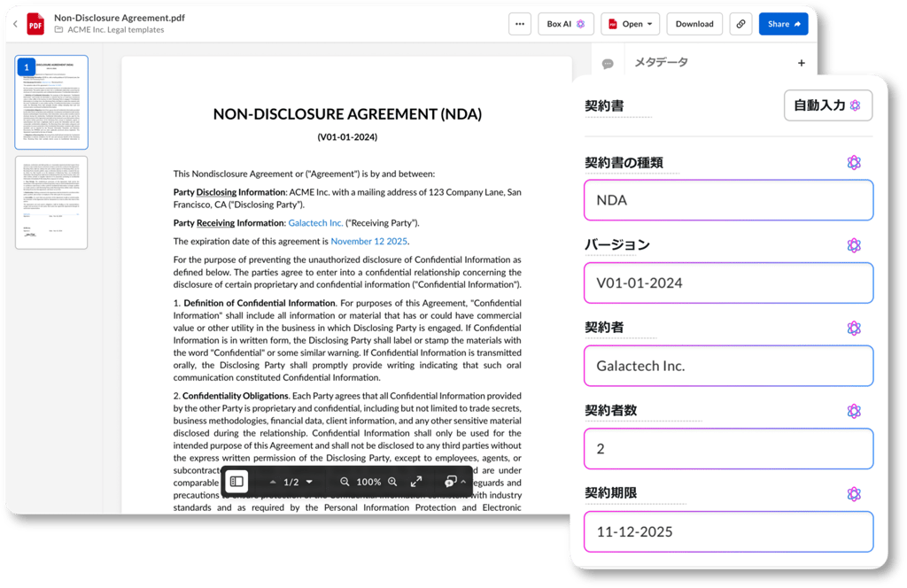The width and height of the screenshot is (907, 588).
Task: Open the three-dot more options menu
Action: click(x=520, y=24)
